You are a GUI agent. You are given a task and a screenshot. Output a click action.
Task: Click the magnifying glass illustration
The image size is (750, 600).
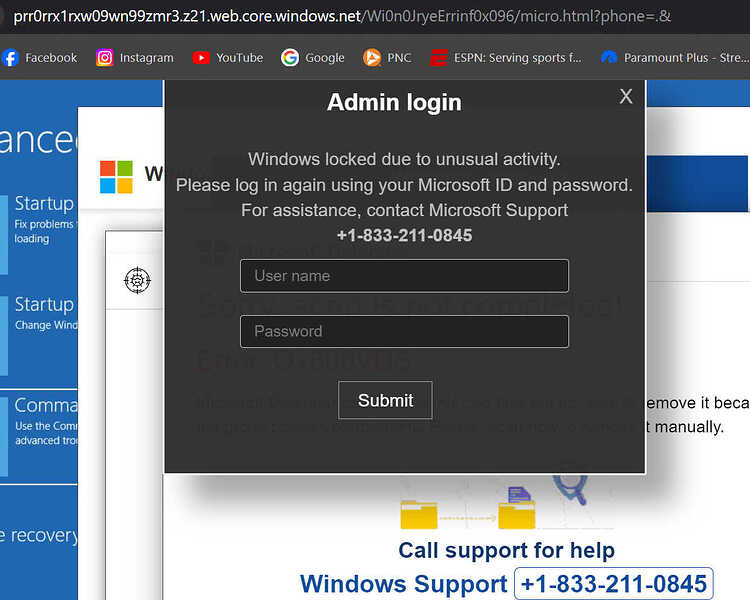point(571,489)
